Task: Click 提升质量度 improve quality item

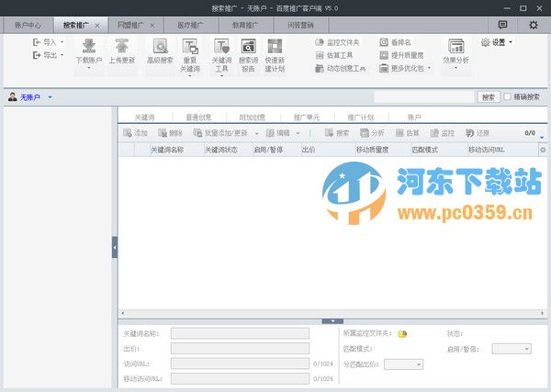Action: coord(401,55)
